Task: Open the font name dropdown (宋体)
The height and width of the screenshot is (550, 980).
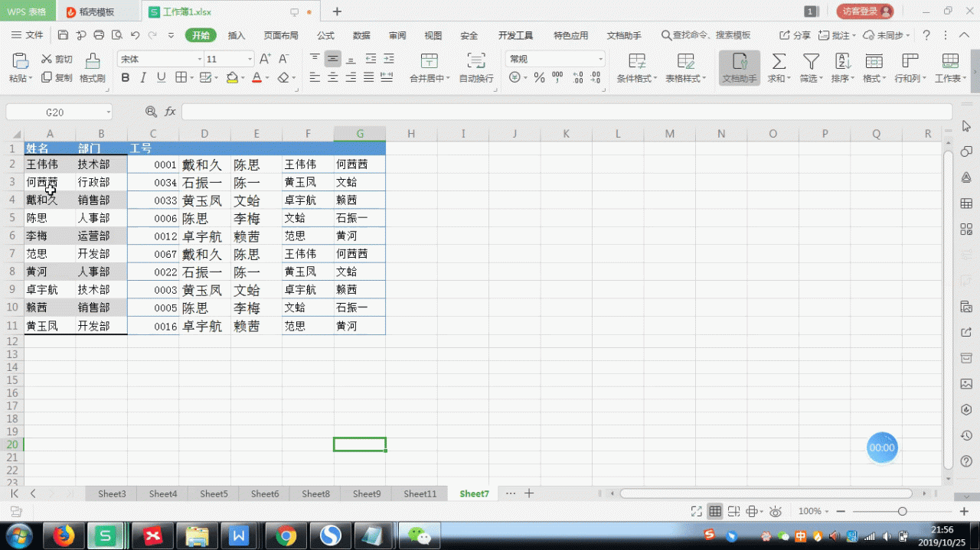Action: click(200, 59)
